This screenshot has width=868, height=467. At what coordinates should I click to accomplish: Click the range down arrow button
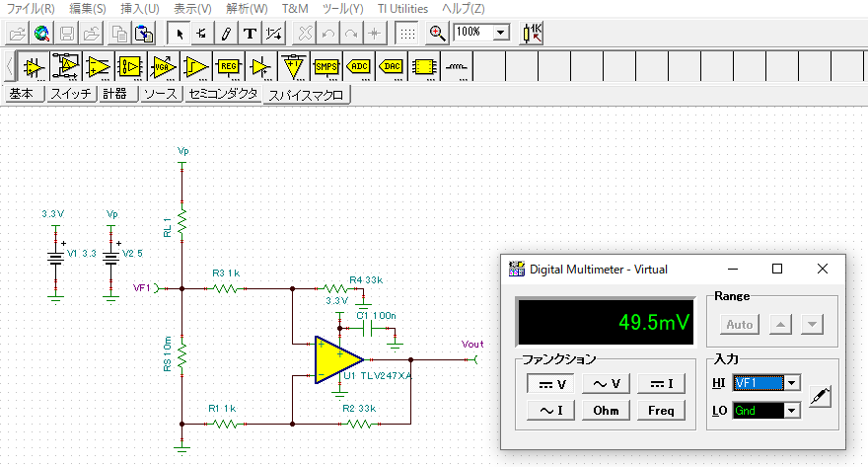pos(812,324)
